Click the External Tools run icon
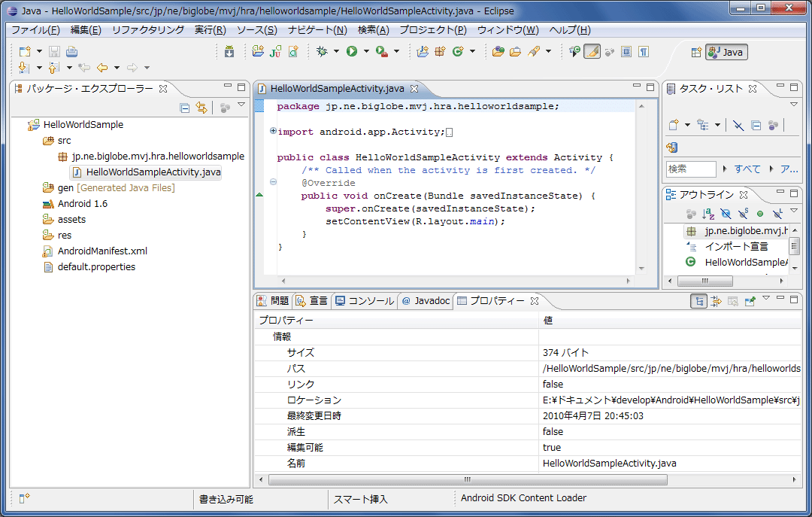This screenshot has width=812, height=517. (382, 51)
